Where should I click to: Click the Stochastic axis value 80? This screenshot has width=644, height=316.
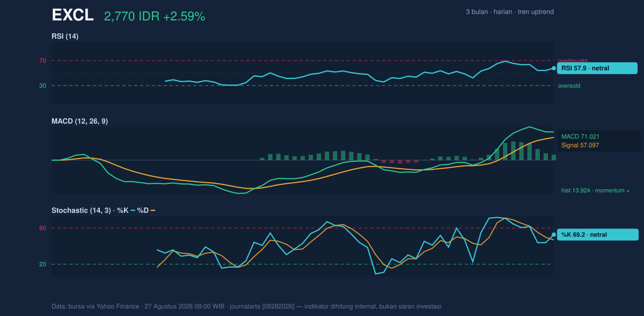click(42, 228)
